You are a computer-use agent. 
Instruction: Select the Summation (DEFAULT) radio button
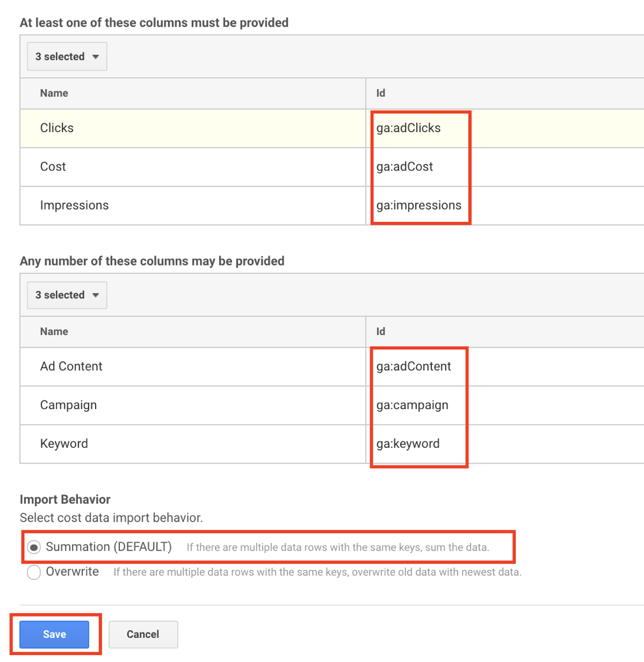(x=34, y=548)
